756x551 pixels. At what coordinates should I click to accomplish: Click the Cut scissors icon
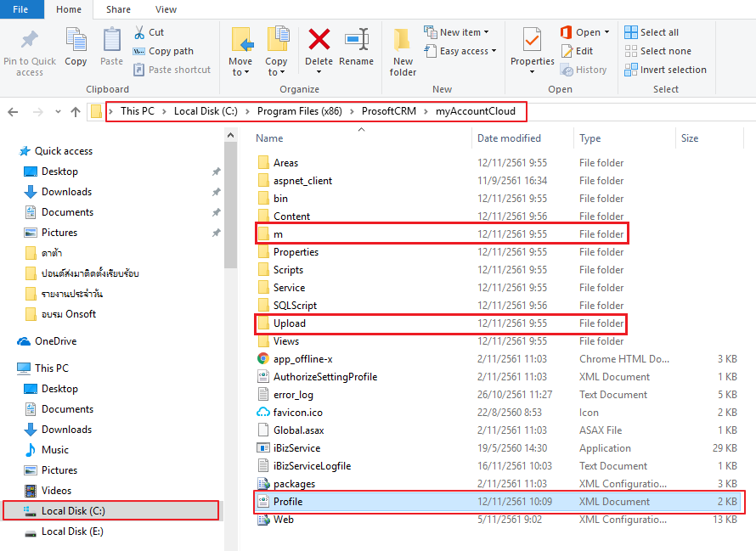tap(139, 32)
